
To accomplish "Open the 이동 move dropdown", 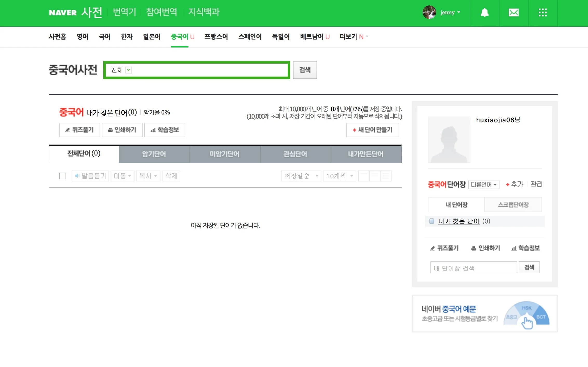I will pyautogui.click(x=122, y=176).
